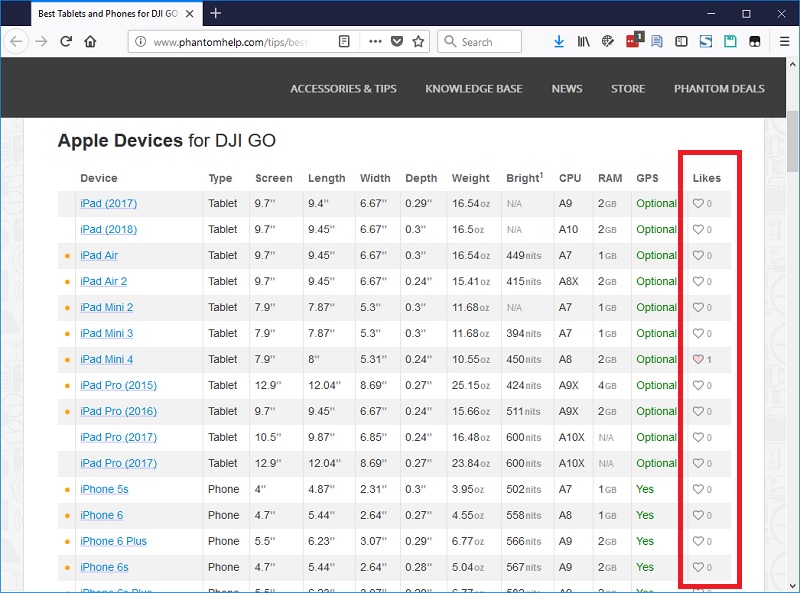The height and width of the screenshot is (593, 800).
Task: Show sidebars toolbar button
Action: [x=681, y=41]
